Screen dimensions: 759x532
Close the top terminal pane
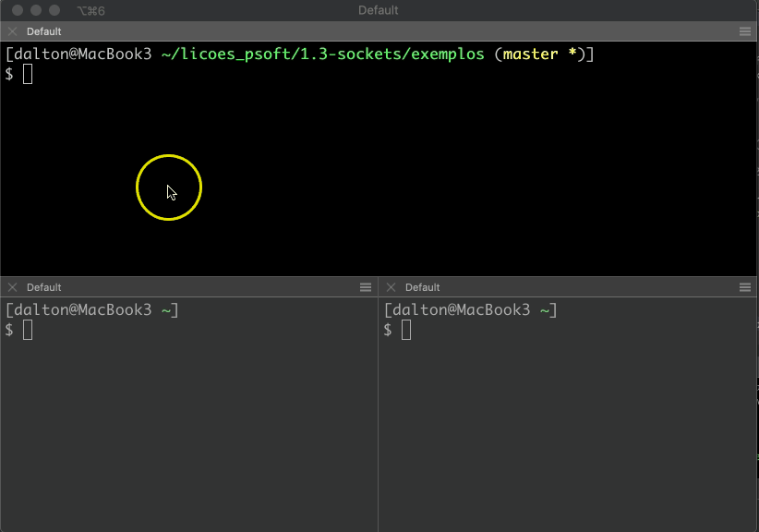click(x=12, y=31)
